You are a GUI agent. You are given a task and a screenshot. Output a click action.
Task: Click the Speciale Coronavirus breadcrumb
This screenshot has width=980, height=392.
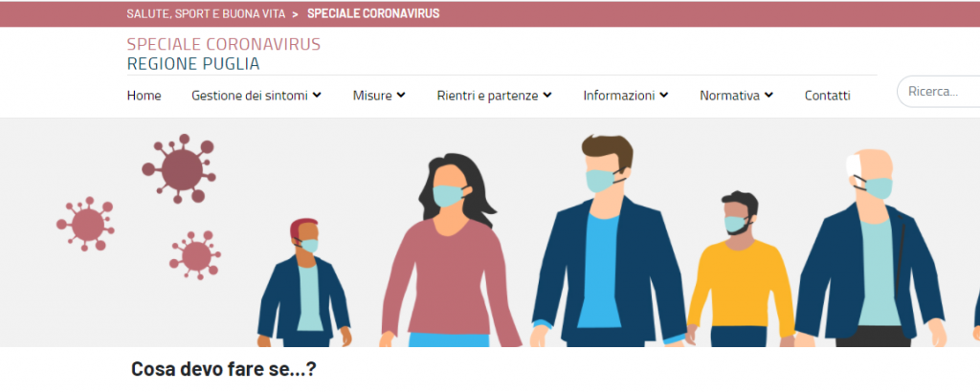[x=373, y=13]
